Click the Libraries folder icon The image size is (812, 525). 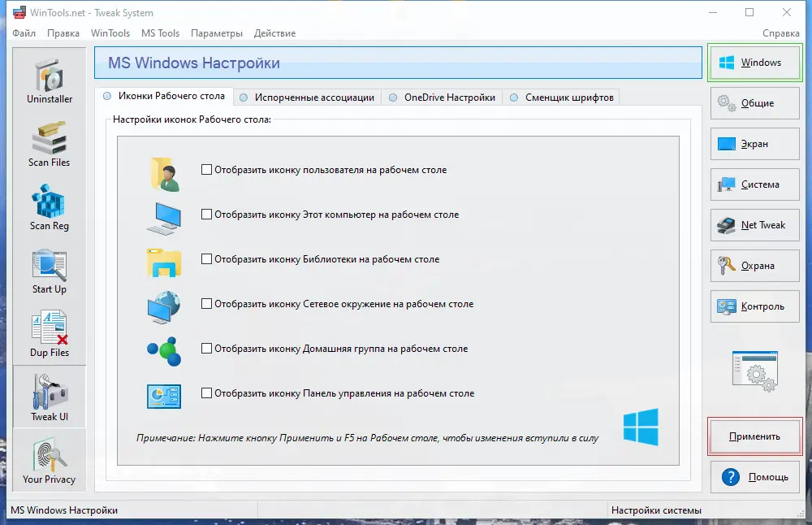click(164, 262)
